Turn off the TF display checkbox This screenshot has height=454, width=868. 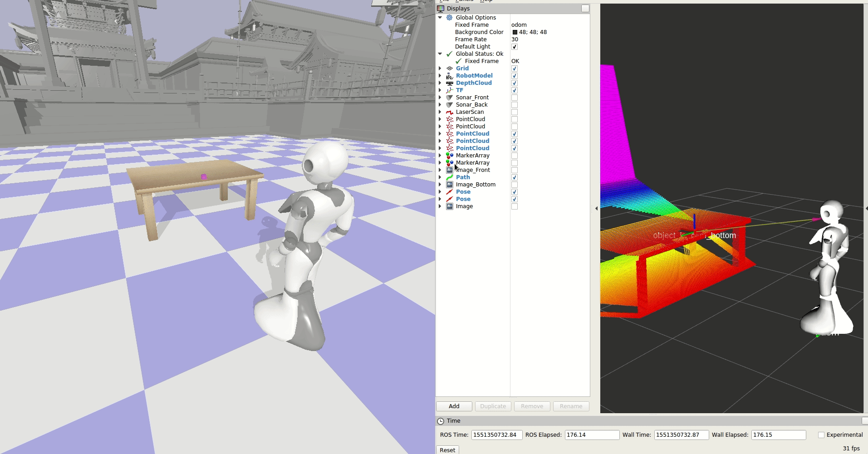[515, 90]
